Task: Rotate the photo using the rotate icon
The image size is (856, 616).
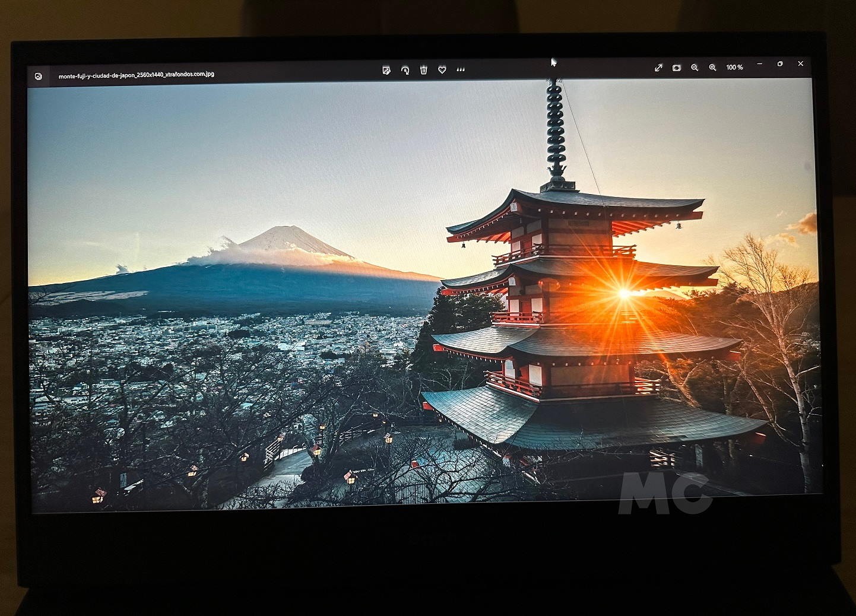Action: pyautogui.click(x=405, y=70)
